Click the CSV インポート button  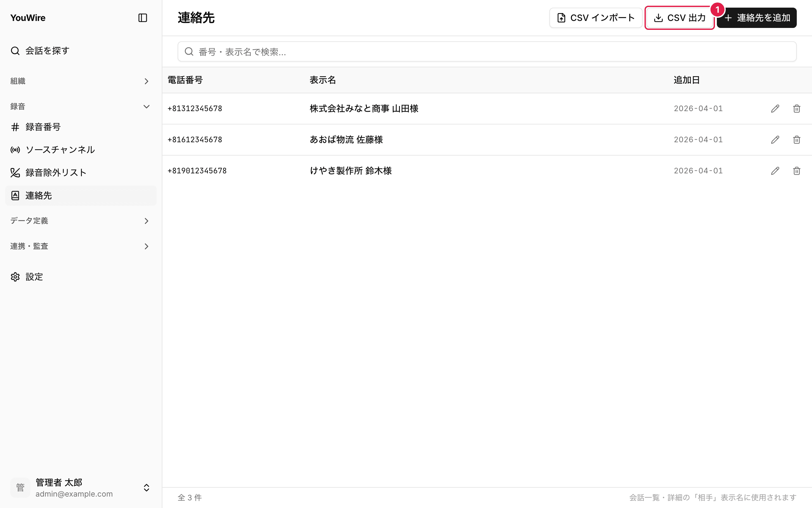pyautogui.click(x=596, y=18)
